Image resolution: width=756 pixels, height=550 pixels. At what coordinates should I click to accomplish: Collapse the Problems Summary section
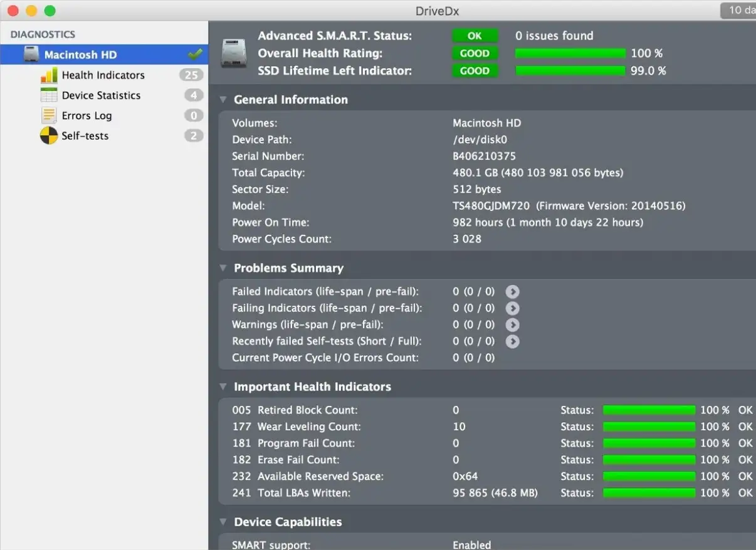coord(223,268)
